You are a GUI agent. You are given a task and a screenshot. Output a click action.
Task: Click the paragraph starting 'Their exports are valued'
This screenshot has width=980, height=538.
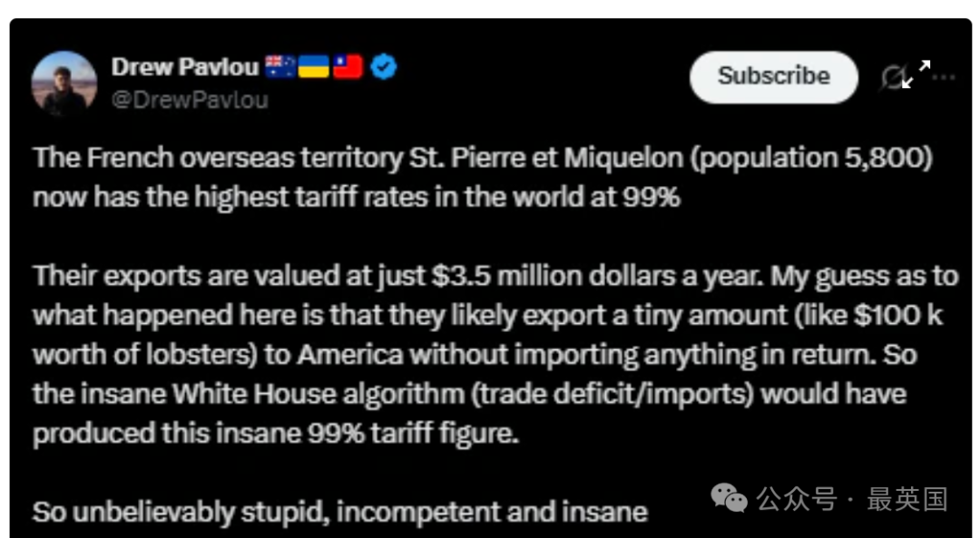pos(495,355)
